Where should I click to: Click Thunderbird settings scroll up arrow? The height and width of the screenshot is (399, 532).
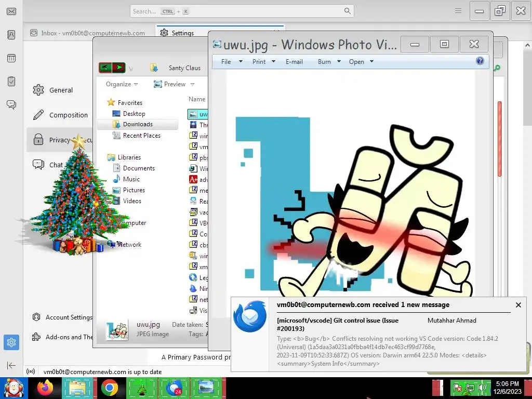527,45
